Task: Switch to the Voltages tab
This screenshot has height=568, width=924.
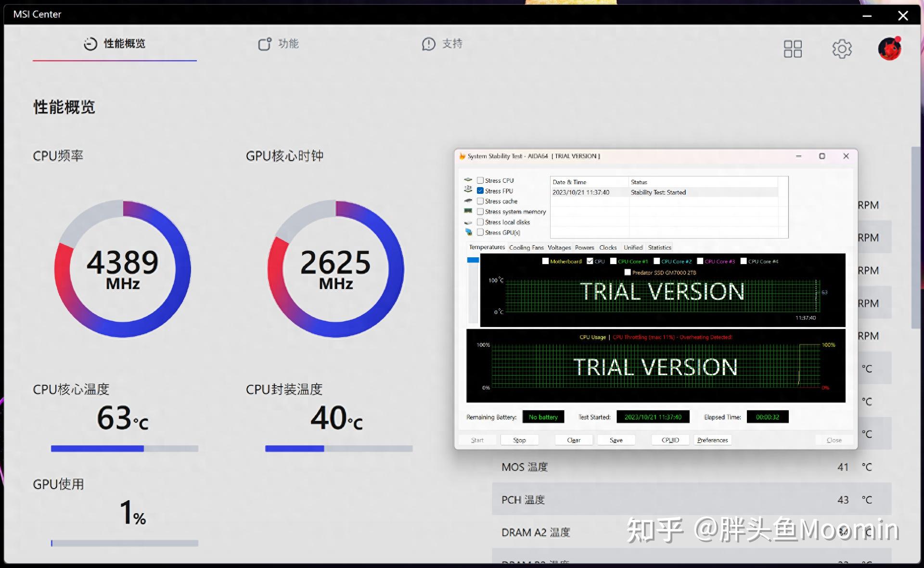Action: [x=559, y=248]
